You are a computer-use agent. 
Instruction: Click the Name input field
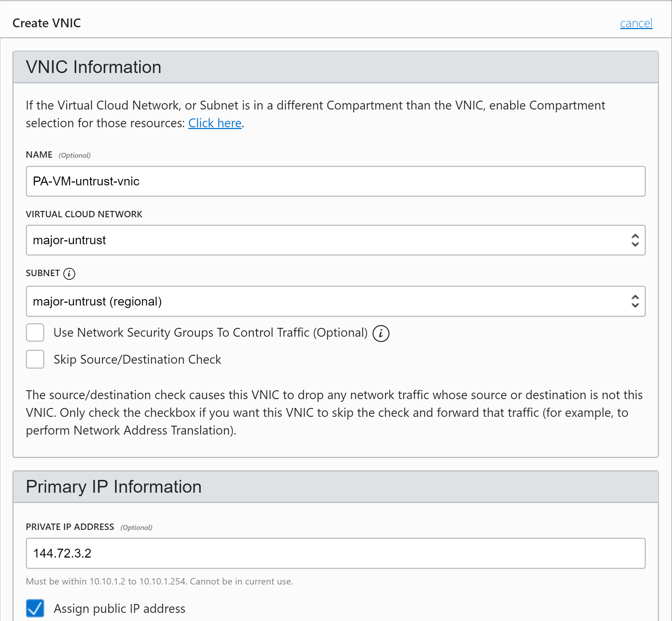coord(335,181)
